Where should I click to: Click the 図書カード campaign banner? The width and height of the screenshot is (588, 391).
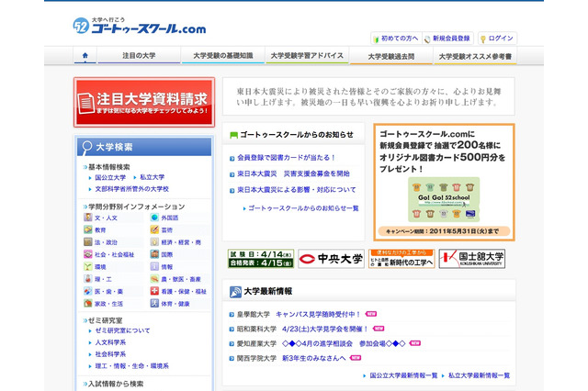[x=444, y=183]
